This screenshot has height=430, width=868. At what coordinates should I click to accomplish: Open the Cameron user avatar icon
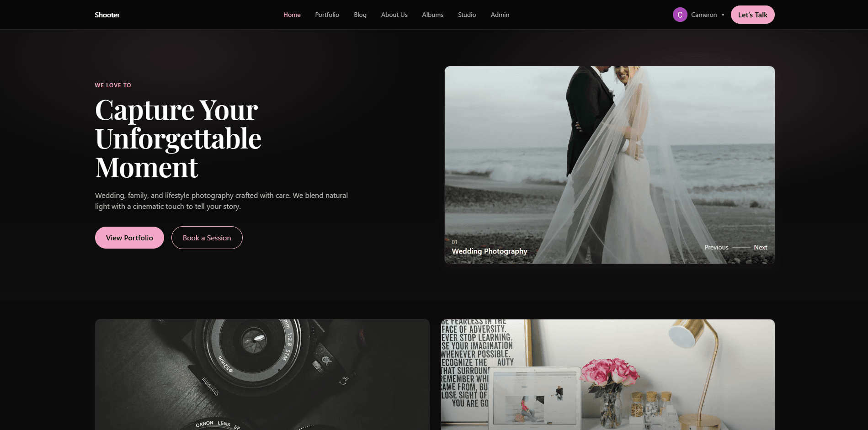pos(680,14)
